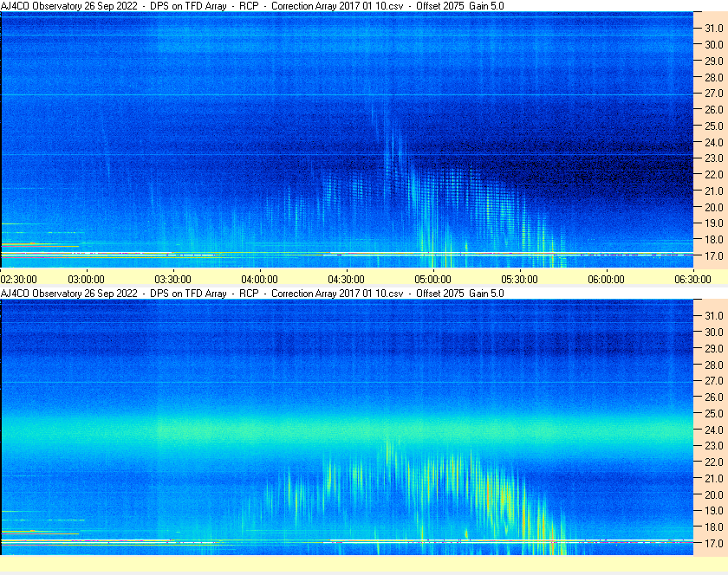Click the 03:00:00 time axis label
Screen dimensions: 728x575
point(87,280)
